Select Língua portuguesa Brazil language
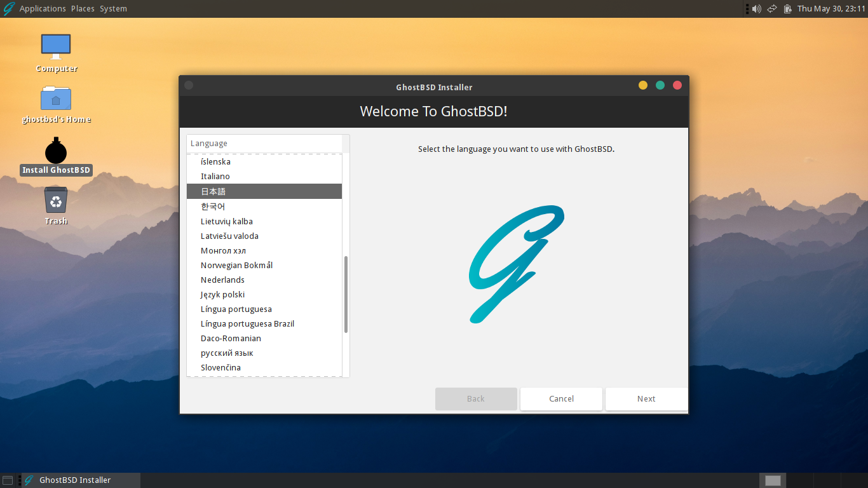The height and width of the screenshot is (488, 868). click(264, 323)
